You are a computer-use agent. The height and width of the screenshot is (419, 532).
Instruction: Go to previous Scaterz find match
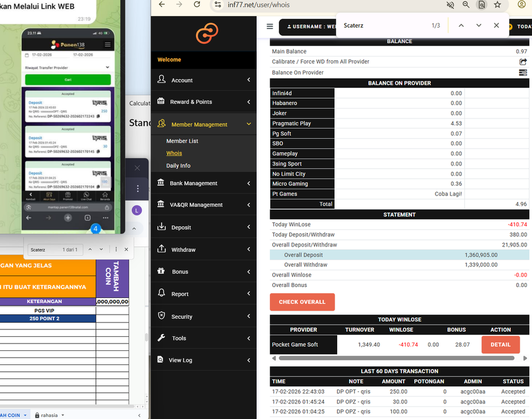tap(461, 26)
